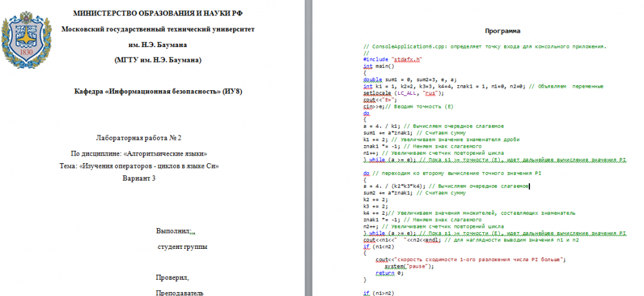The width and height of the screenshot is (644, 296).
Task: Click the centered line 'им. Н.Э. Баумана'
Action: pyautogui.click(x=158, y=44)
